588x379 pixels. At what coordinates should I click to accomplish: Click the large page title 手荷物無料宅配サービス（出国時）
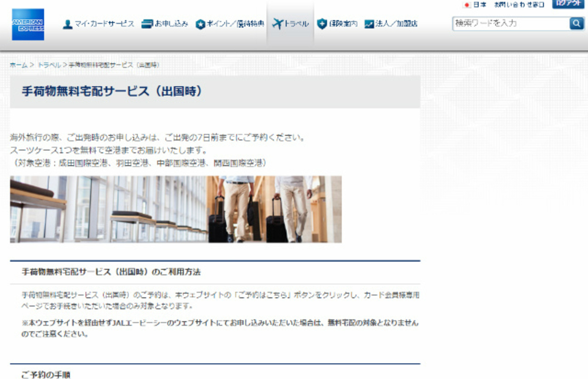(x=112, y=91)
